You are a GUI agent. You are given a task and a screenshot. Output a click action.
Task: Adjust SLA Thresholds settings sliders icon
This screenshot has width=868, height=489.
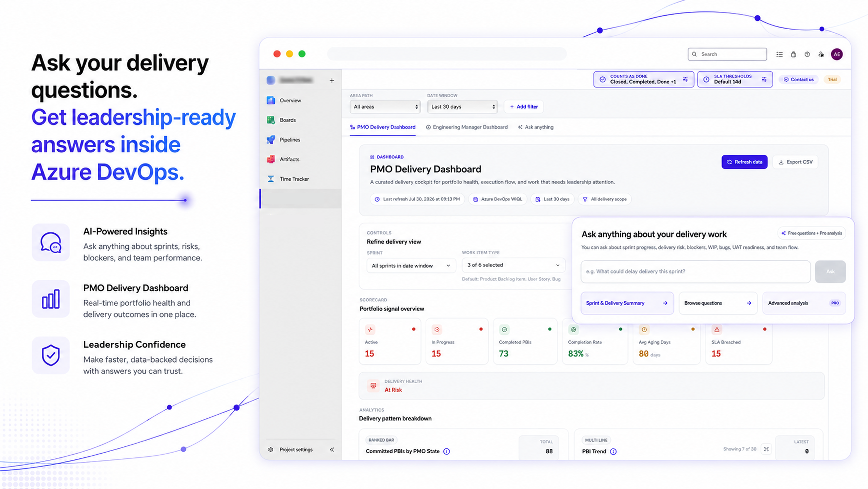(x=764, y=79)
